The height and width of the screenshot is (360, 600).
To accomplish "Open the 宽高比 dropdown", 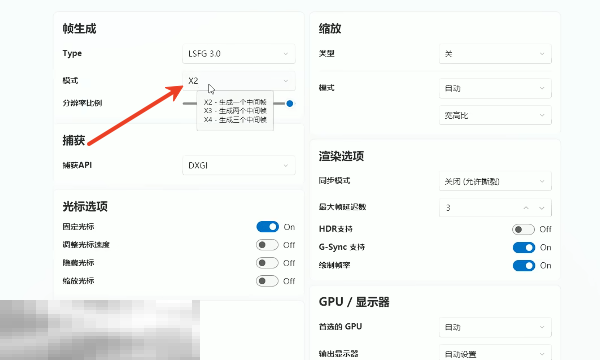I will coord(495,115).
